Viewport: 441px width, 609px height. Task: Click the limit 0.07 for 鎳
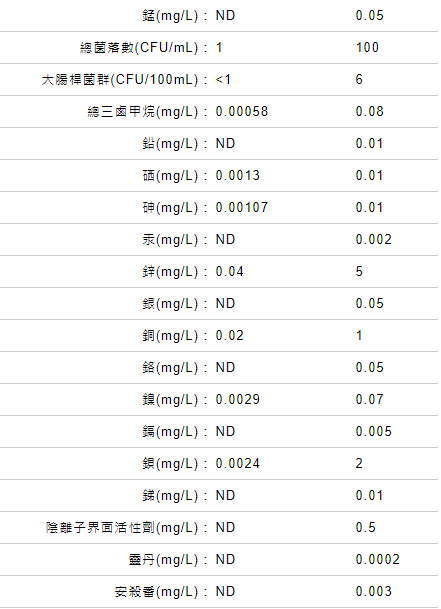click(370, 399)
